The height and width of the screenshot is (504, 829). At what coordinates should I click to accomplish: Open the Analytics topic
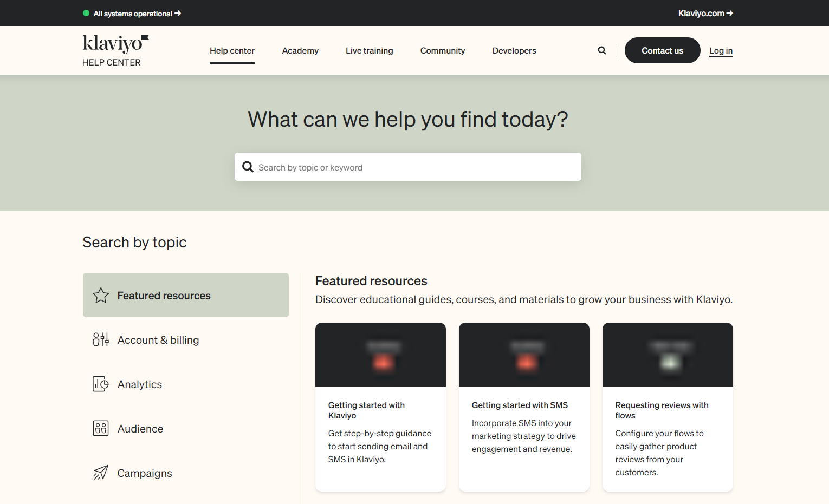[x=186, y=384]
